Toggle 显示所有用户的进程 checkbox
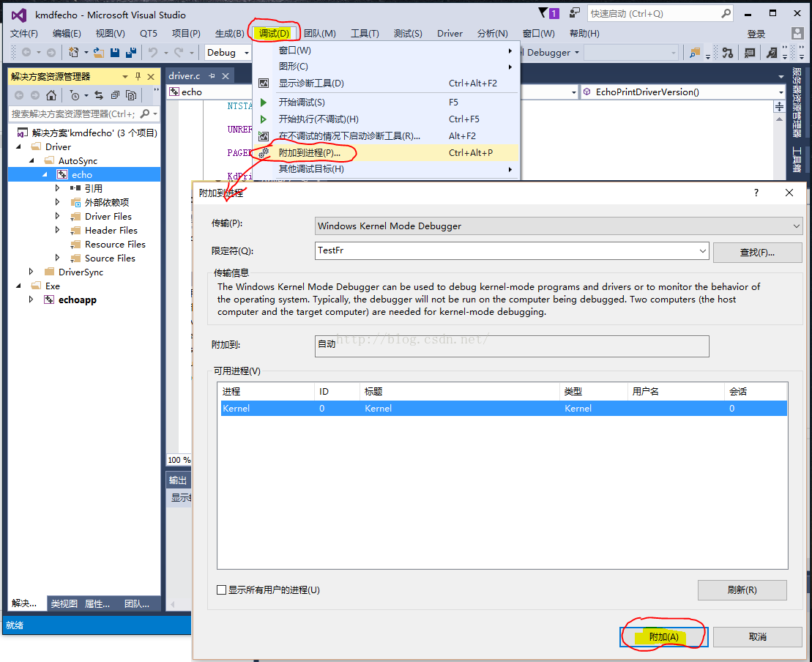This screenshot has height=662, width=812. [x=222, y=590]
